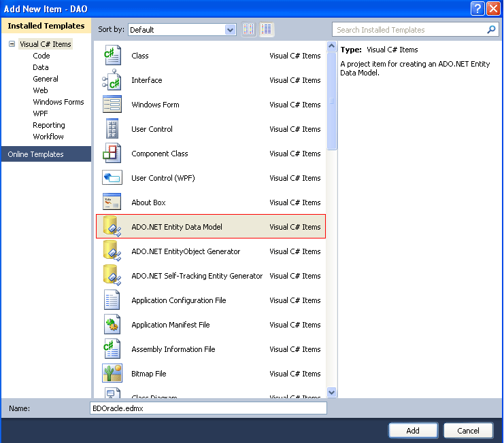Click the Cancel button
The height and width of the screenshot is (443, 504).
click(468, 431)
